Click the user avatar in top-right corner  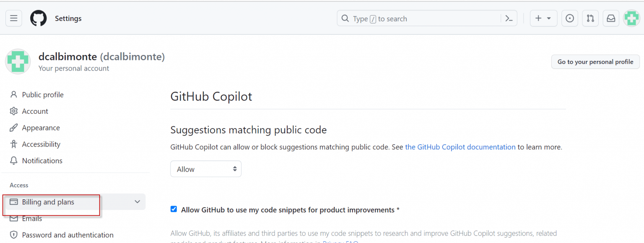pyautogui.click(x=631, y=18)
